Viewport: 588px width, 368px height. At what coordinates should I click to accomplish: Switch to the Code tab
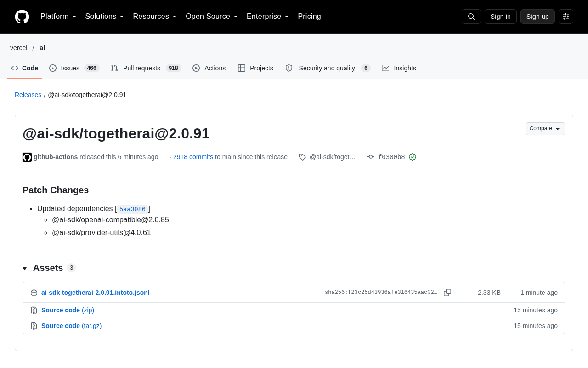25,68
